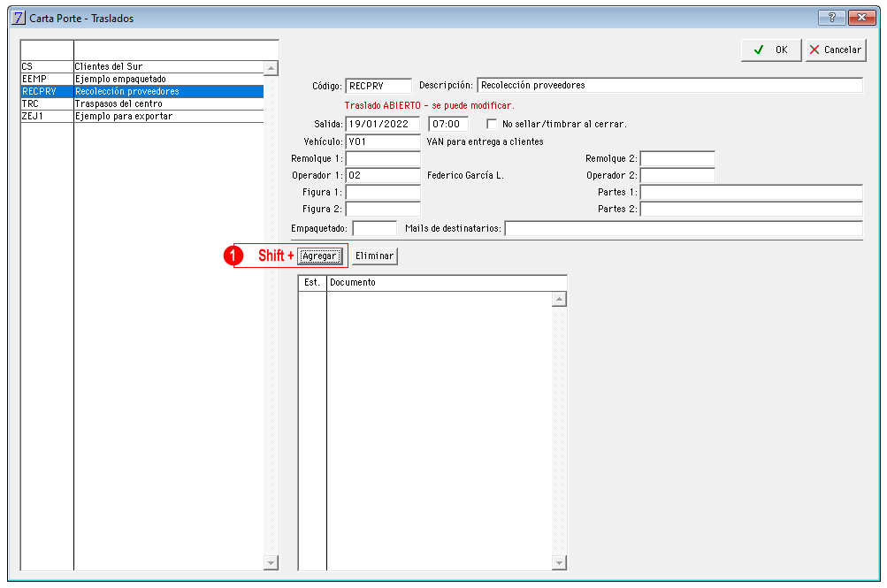Click the Partes 1 input field
Image resolution: width=887 pixels, height=588 pixels.
point(751,193)
